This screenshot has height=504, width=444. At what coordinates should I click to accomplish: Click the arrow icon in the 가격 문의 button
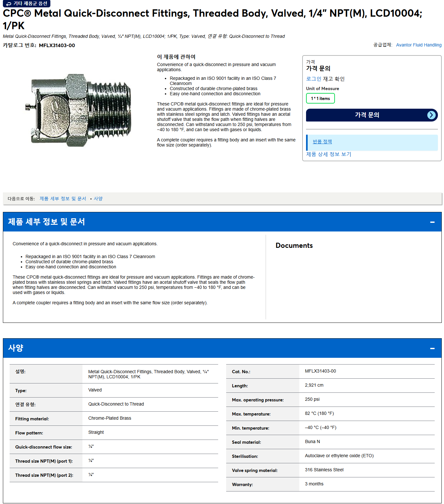pos(431,115)
